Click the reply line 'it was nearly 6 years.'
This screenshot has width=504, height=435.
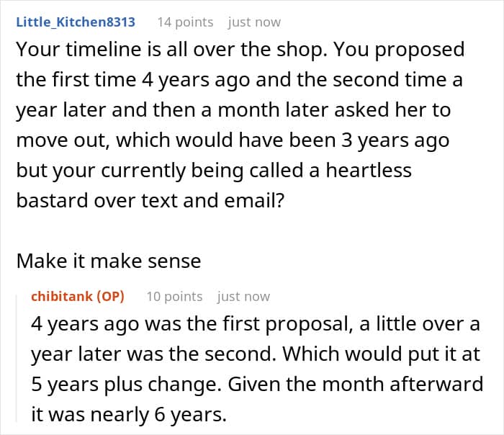pos(129,415)
